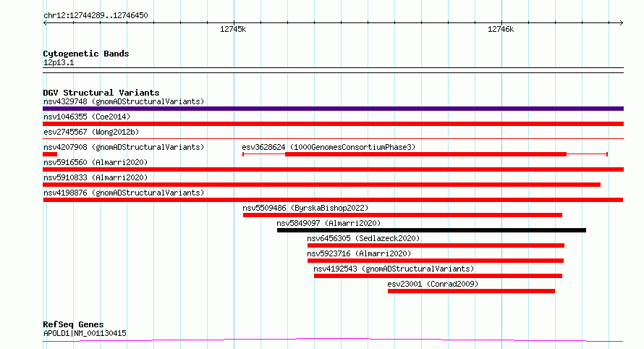This screenshot has height=349, width=644.
Task: Click the magenta APOLD1 gene line
Action: tap(333, 340)
